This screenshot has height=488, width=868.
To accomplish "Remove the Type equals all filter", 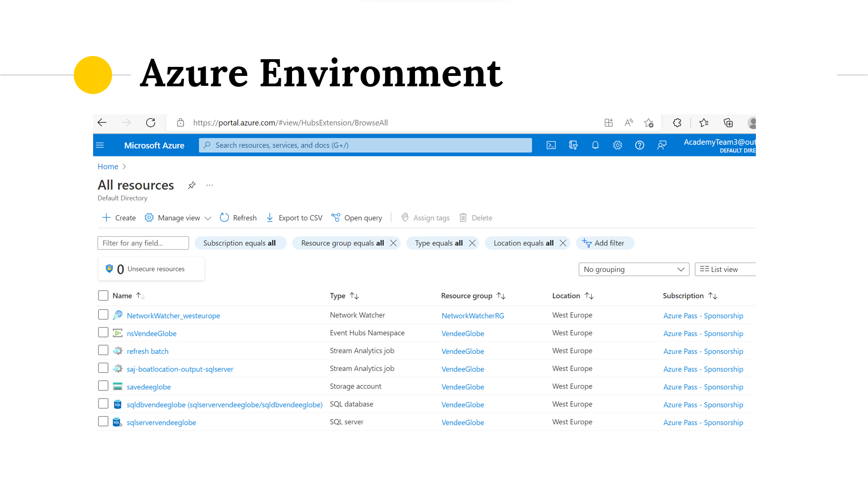I will tap(472, 243).
